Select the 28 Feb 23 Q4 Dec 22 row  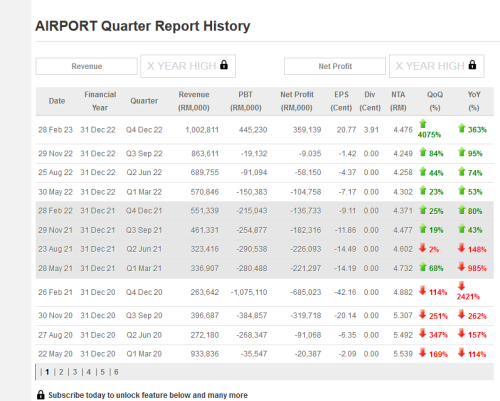[x=265, y=130]
